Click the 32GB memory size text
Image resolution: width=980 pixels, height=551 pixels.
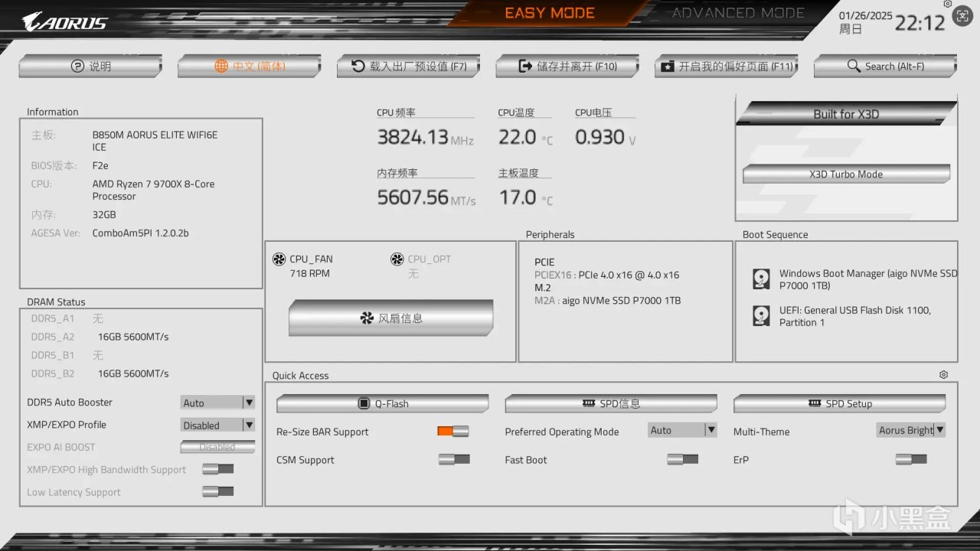tap(104, 214)
